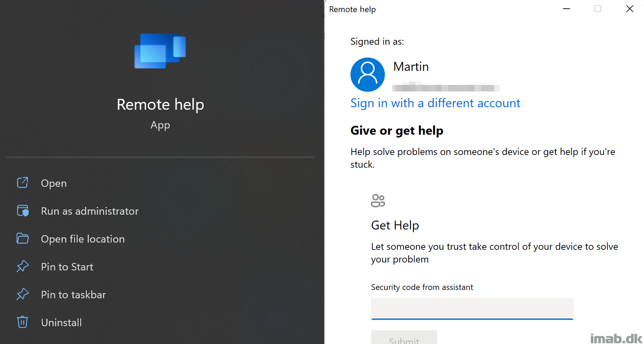Screen dimensions: 644x344
Task: Close the Remote help window
Action: [x=630, y=9]
